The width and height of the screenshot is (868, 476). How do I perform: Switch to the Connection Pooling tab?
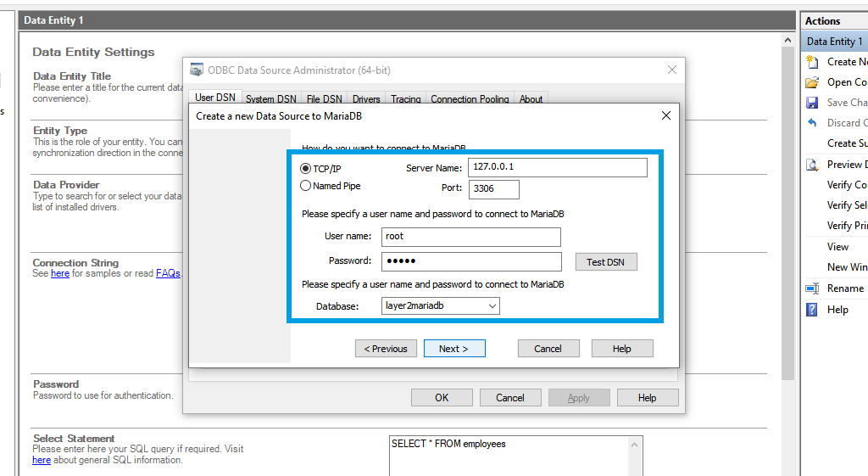click(470, 99)
